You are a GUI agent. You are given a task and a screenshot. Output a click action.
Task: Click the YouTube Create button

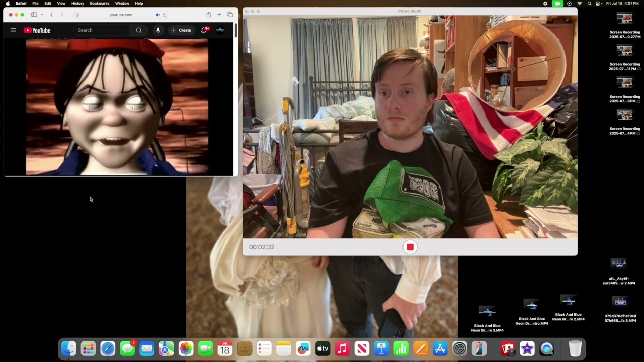pyautogui.click(x=181, y=30)
